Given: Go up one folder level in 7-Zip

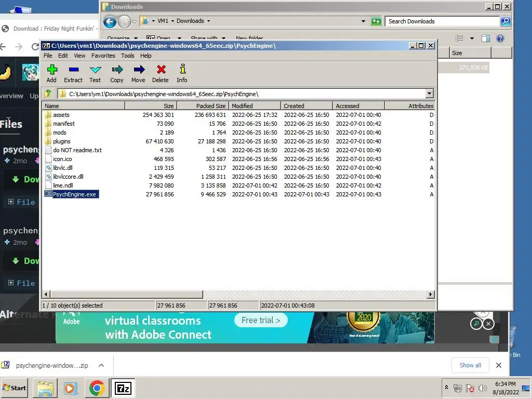Looking at the screenshot, I should point(48,94).
